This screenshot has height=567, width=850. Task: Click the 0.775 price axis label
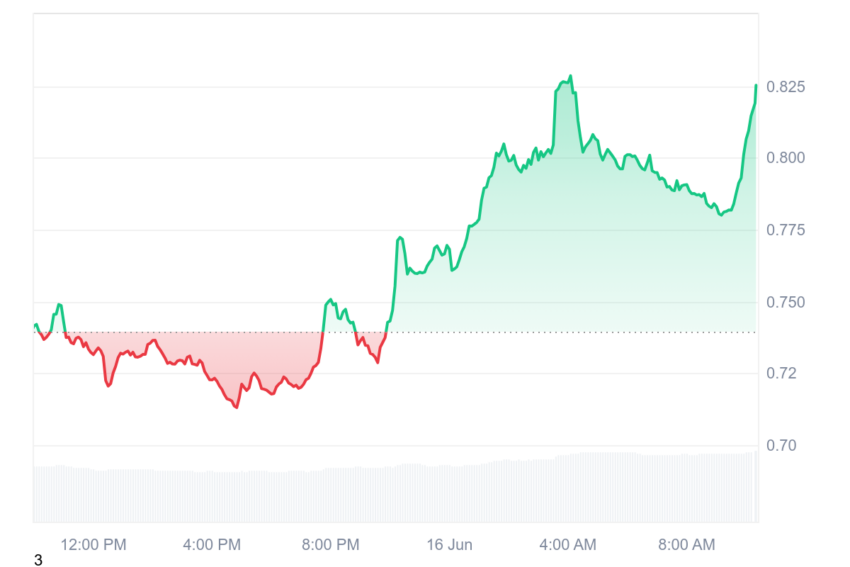tap(785, 230)
